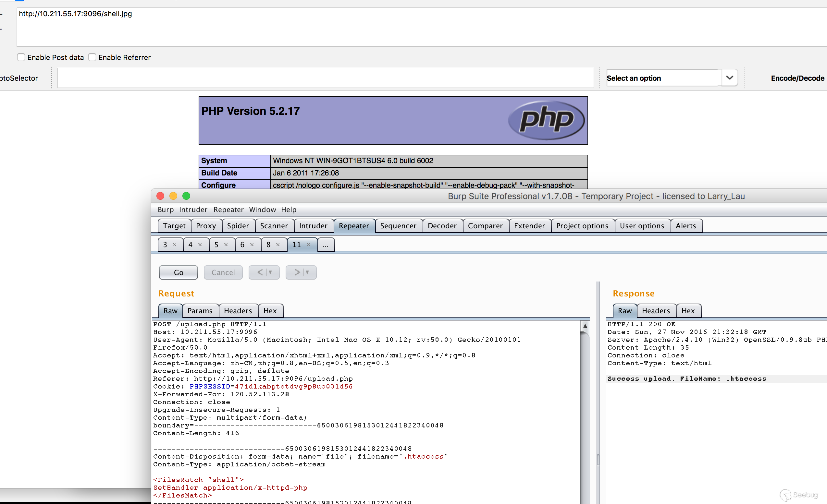Switch to the Proxy tab
The height and width of the screenshot is (504, 827).
(x=206, y=226)
